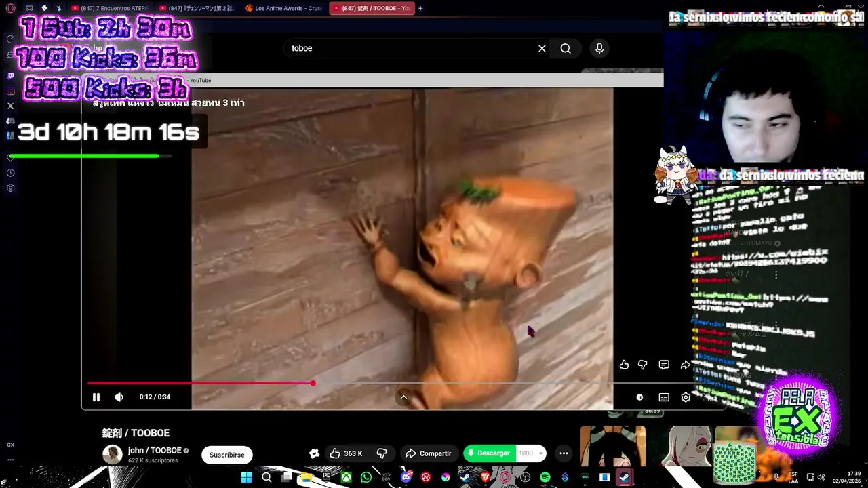
Task: Toggle subtitles in the video player
Action: tap(664, 397)
